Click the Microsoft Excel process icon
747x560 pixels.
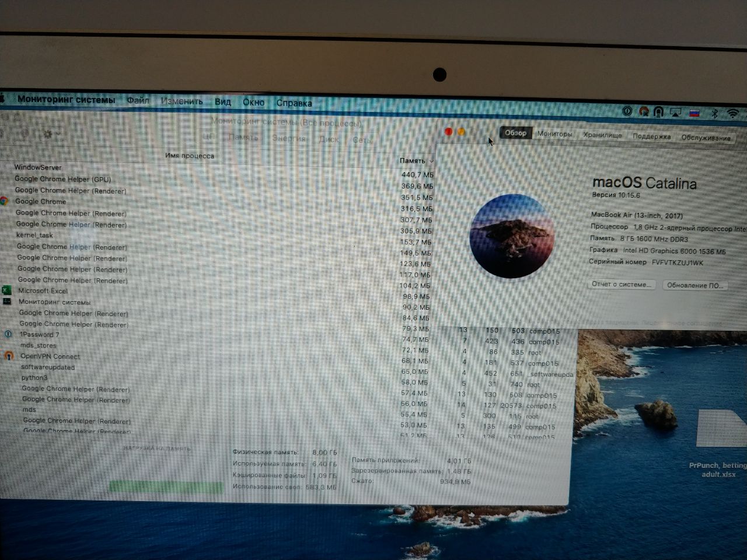[x=6, y=290]
